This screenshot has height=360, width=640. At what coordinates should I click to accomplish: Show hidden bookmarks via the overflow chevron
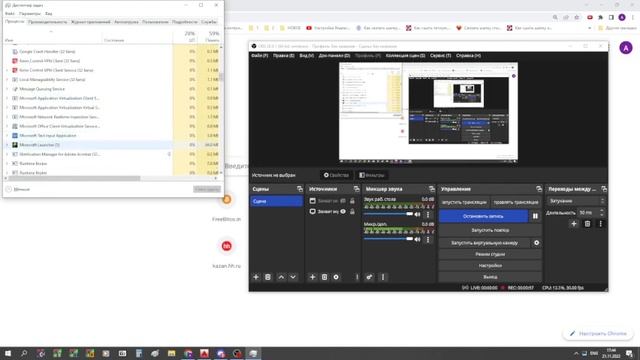(589, 28)
